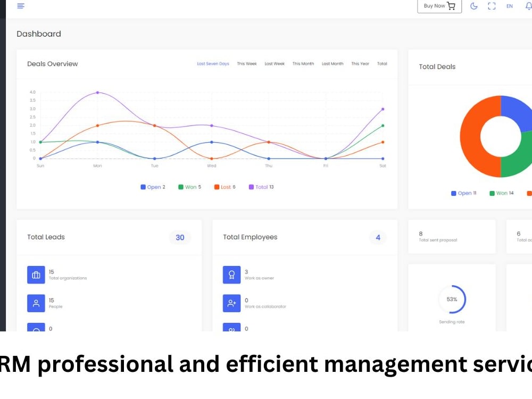Select the Last Seven Days tab
The height and width of the screenshot is (399, 532).
tap(213, 63)
